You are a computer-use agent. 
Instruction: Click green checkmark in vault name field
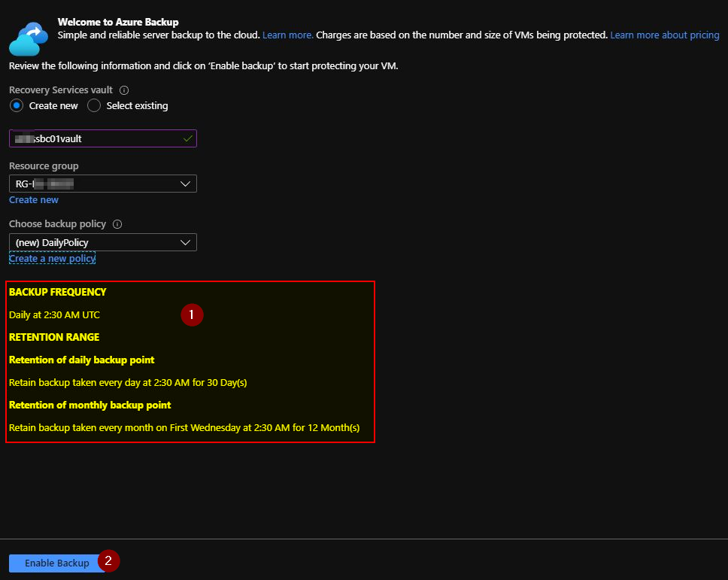pos(187,138)
